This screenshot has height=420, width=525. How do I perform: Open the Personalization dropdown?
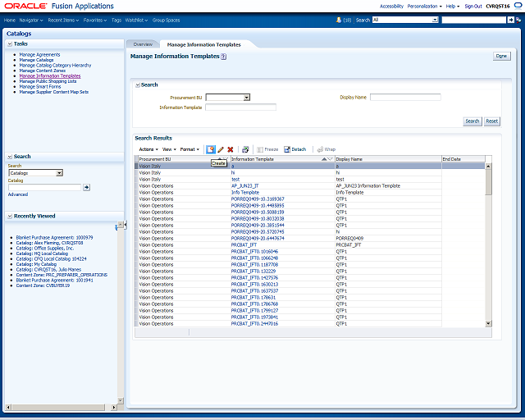[x=425, y=6]
